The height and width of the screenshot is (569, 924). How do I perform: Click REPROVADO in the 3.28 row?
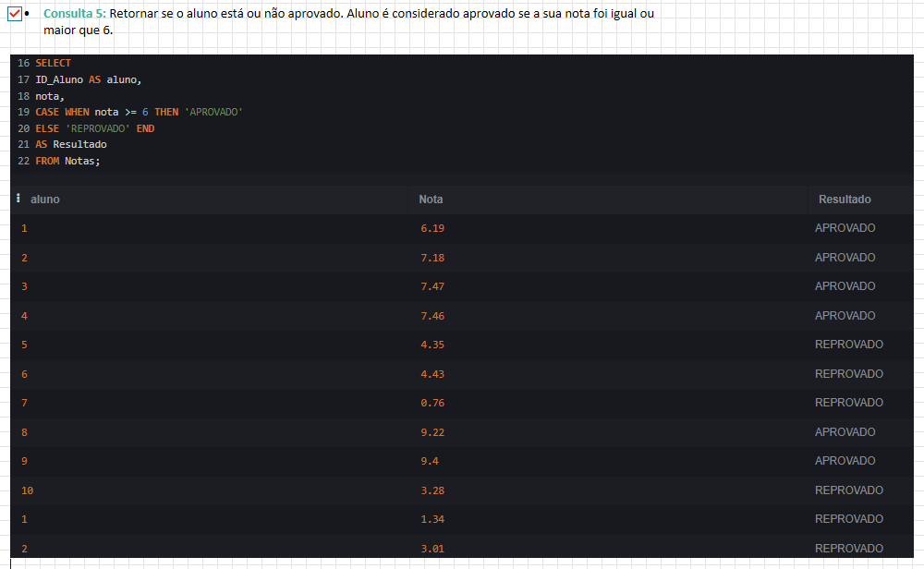pyautogui.click(x=848, y=490)
